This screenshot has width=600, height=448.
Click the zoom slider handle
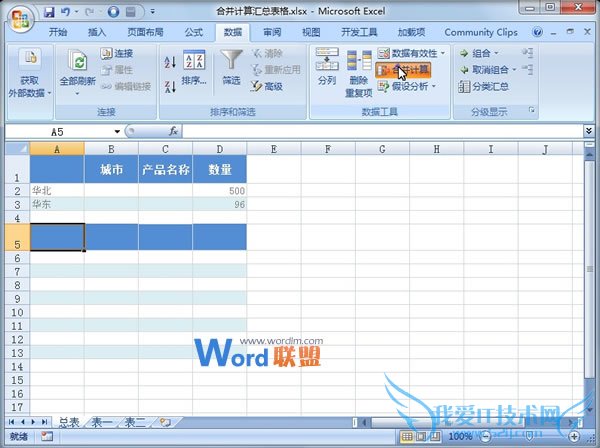point(529,436)
